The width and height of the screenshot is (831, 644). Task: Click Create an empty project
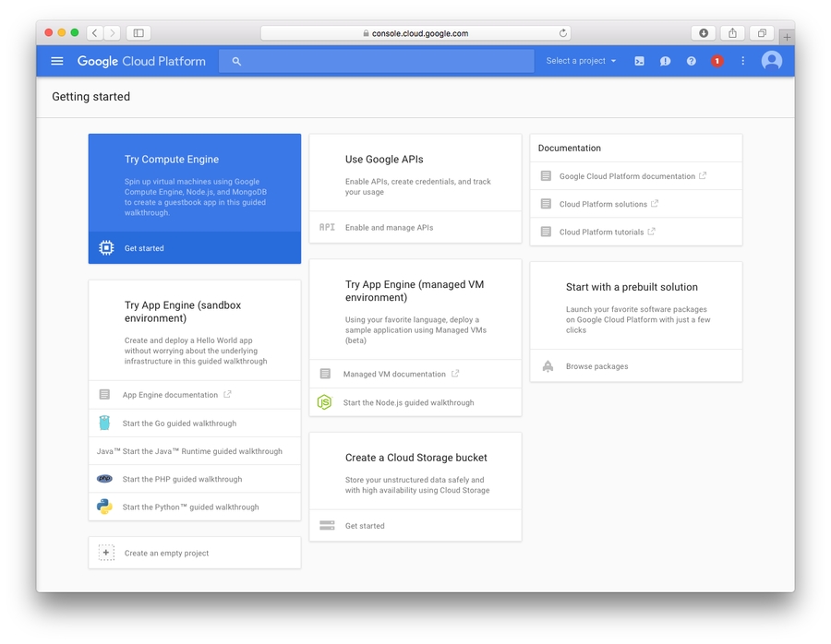(167, 554)
